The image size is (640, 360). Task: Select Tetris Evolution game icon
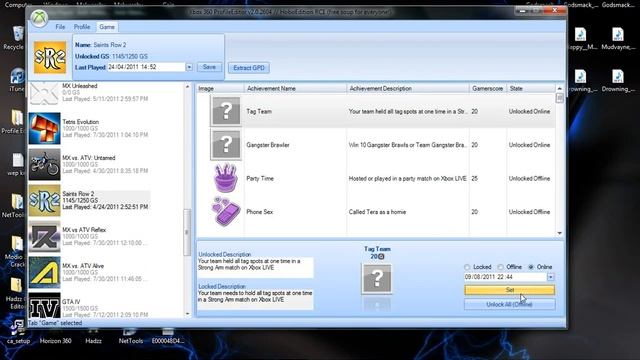tap(44, 129)
